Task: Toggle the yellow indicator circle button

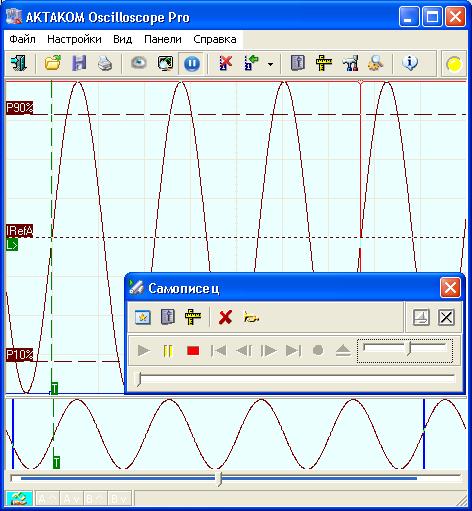Action: 454,64
